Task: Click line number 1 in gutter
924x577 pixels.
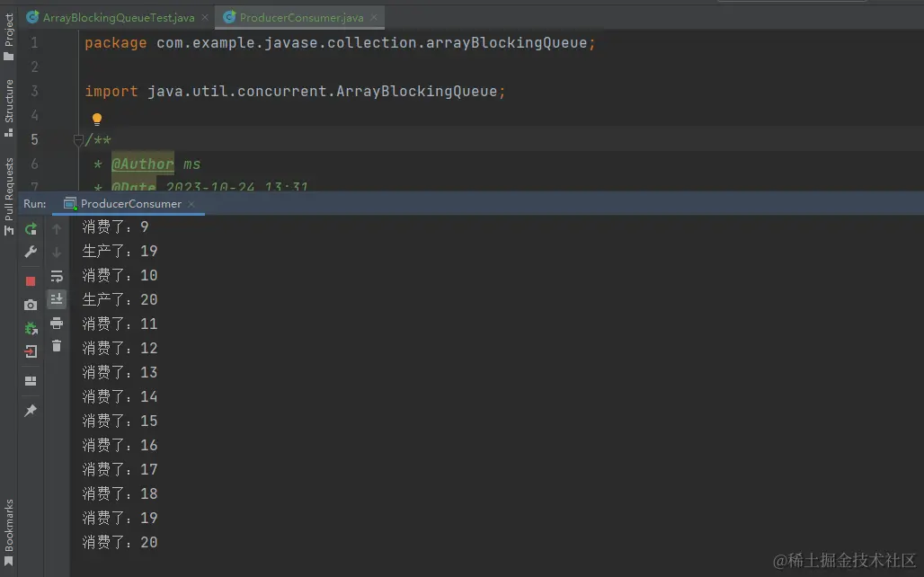Action: tap(34, 42)
